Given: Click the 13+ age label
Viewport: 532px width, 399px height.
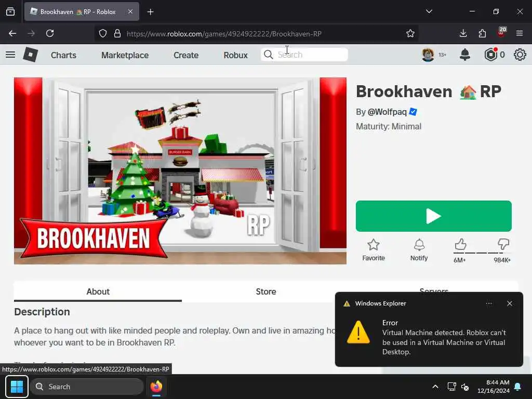Looking at the screenshot, I should click(443, 55).
